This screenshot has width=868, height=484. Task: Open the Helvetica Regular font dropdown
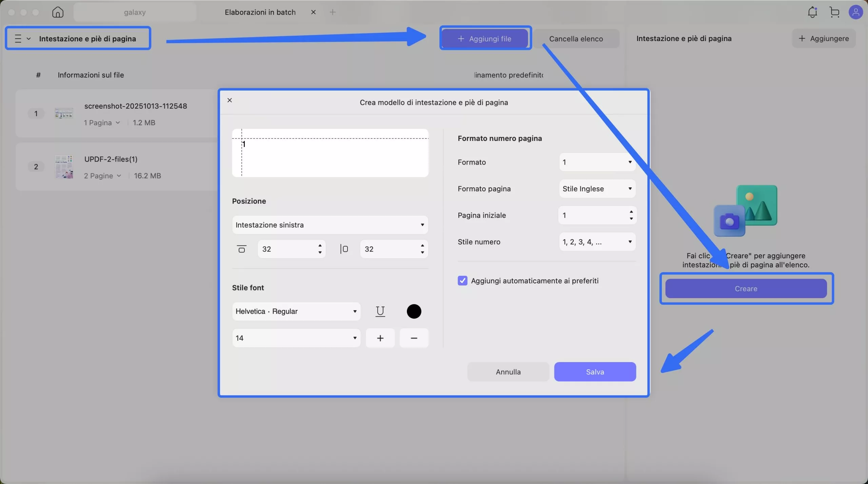click(x=296, y=311)
